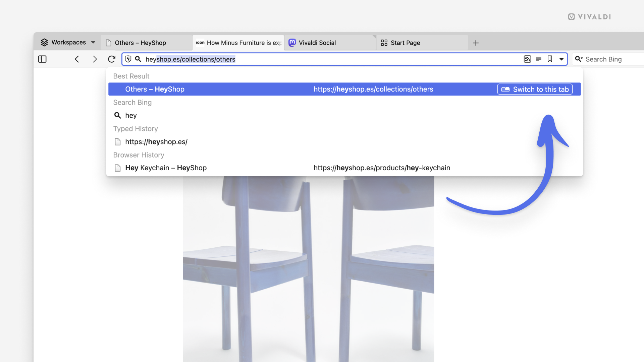Expand the Search Bing dropdown options

pyautogui.click(x=579, y=59)
